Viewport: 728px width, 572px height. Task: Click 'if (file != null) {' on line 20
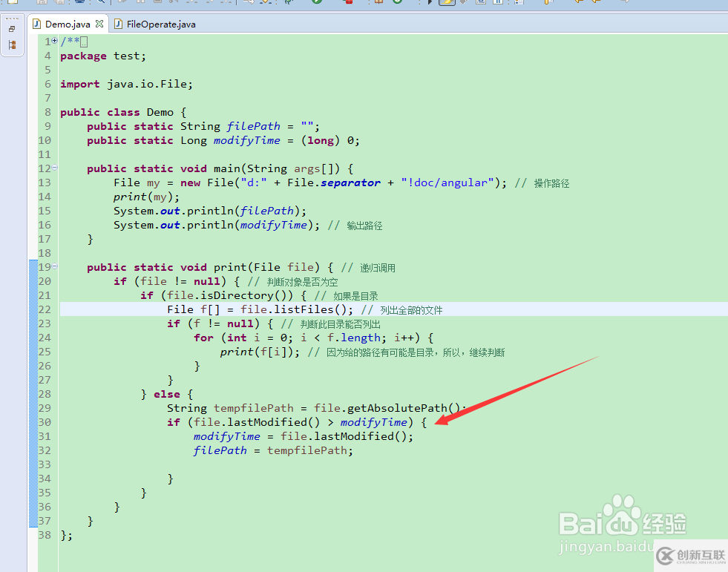(177, 281)
